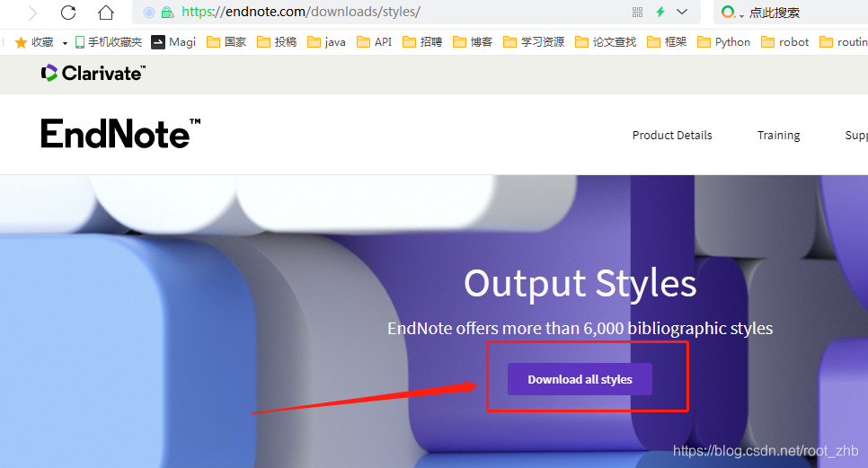Open the 手机收藏夹 bookmark
The image size is (868, 468).
[109, 42]
